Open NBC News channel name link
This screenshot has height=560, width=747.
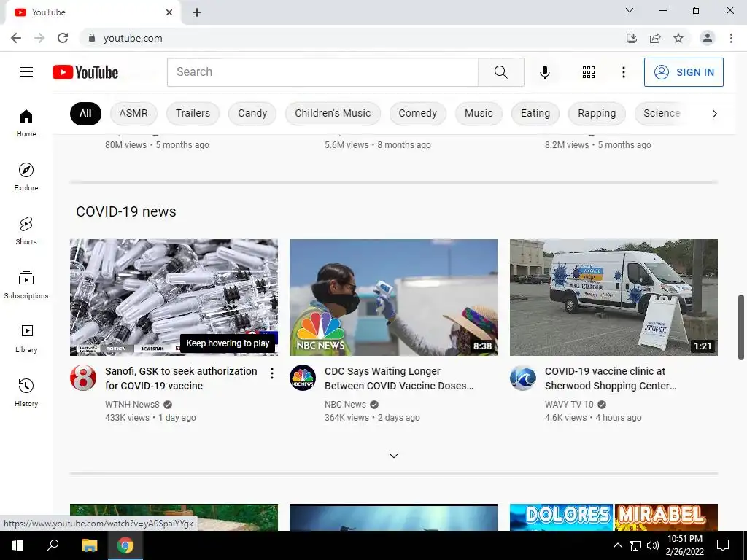point(345,405)
